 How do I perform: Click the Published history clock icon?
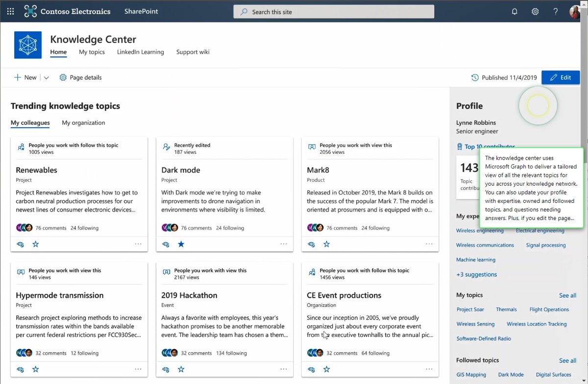[x=475, y=77]
